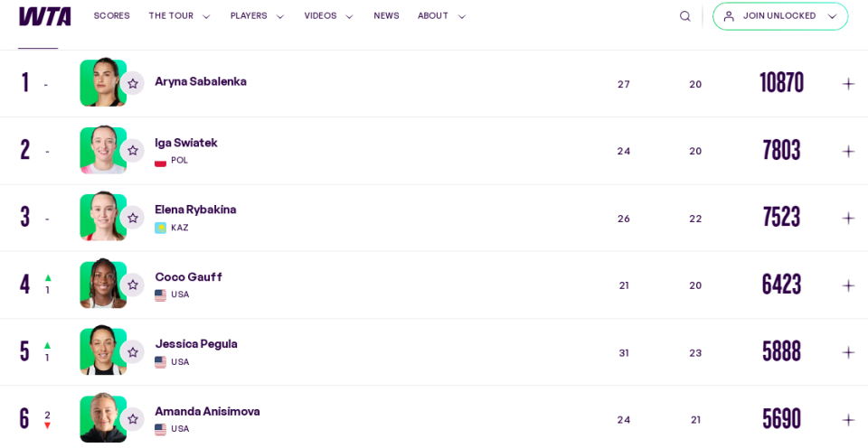Screen dimensions: 868x448
Task: Expand Aryna Sabalenka's row with plus icon
Action: coord(848,84)
